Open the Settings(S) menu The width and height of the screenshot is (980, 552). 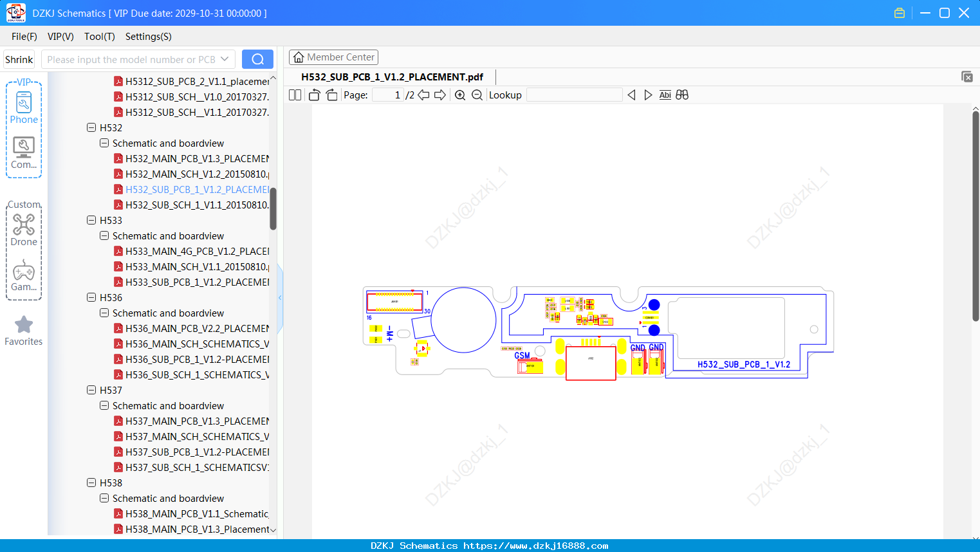pos(149,37)
